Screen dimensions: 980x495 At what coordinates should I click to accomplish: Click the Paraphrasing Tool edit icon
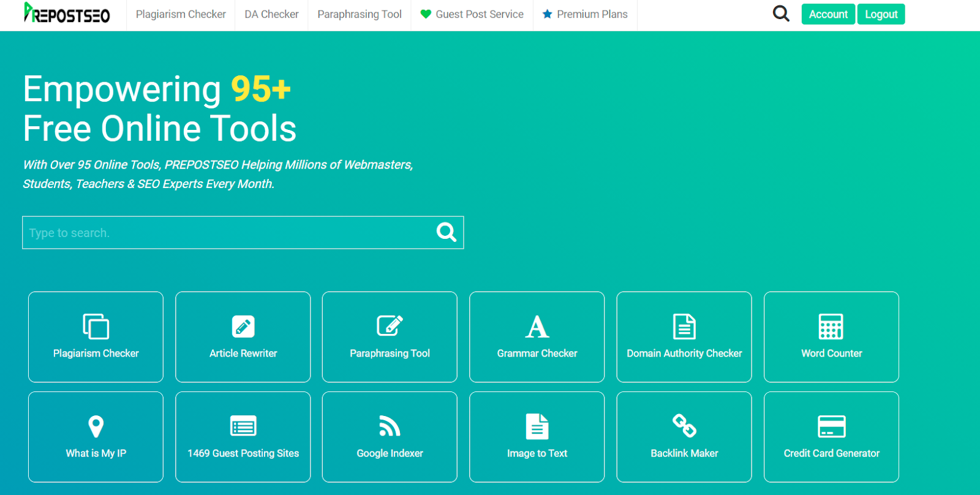point(390,325)
